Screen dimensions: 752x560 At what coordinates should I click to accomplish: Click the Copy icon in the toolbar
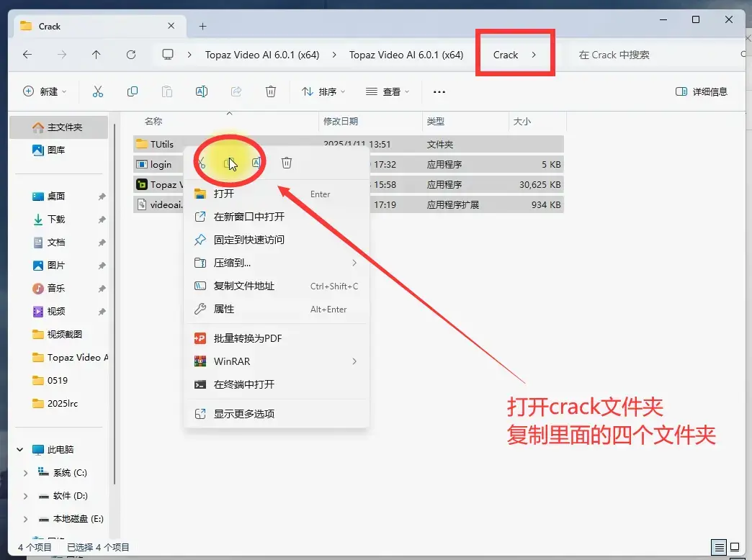click(x=133, y=91)
